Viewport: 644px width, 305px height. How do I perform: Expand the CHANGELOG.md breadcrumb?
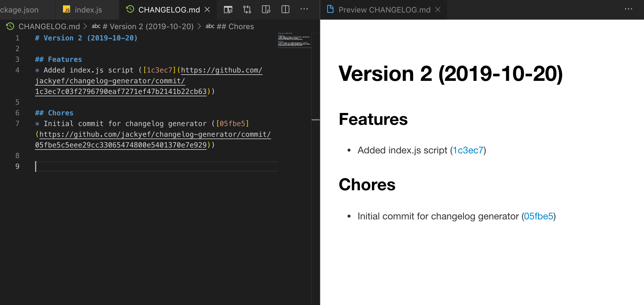49,26
